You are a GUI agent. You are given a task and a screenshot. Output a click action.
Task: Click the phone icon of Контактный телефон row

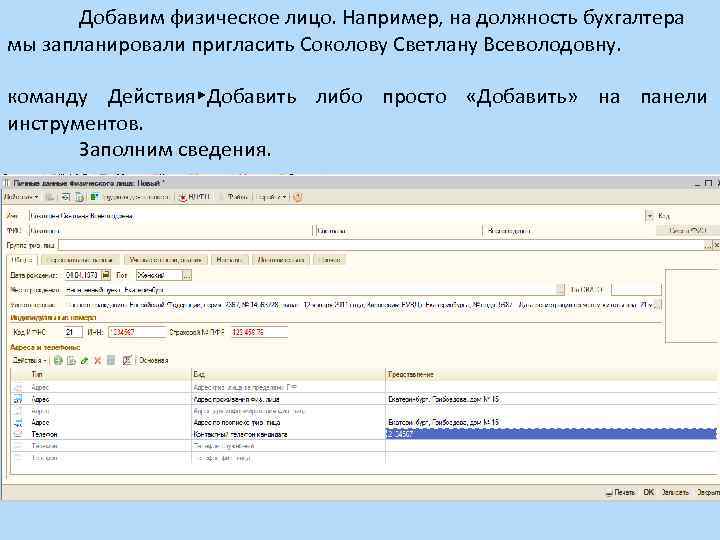tap(18, 434)
